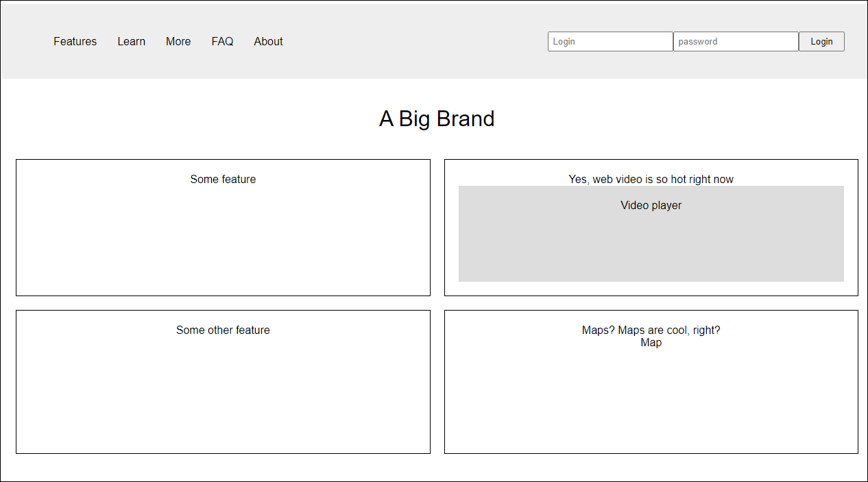Navigate to the About section
The height and width of the screenshot is (482, 868).
[x=268, y=42]
